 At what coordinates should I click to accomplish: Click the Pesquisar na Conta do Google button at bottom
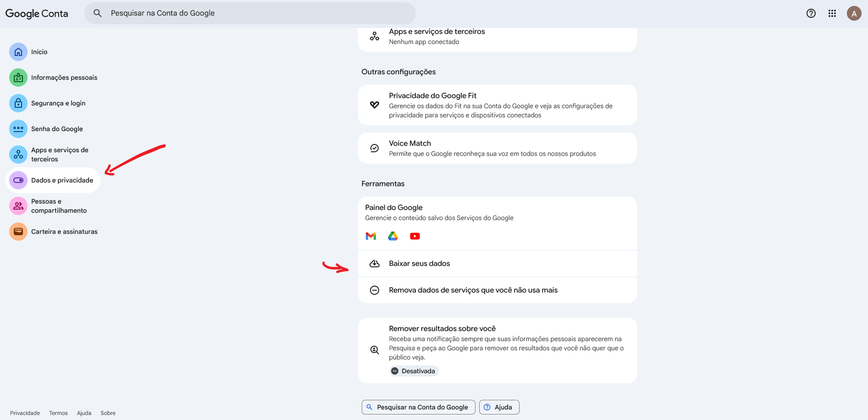(x=419, y=407)
